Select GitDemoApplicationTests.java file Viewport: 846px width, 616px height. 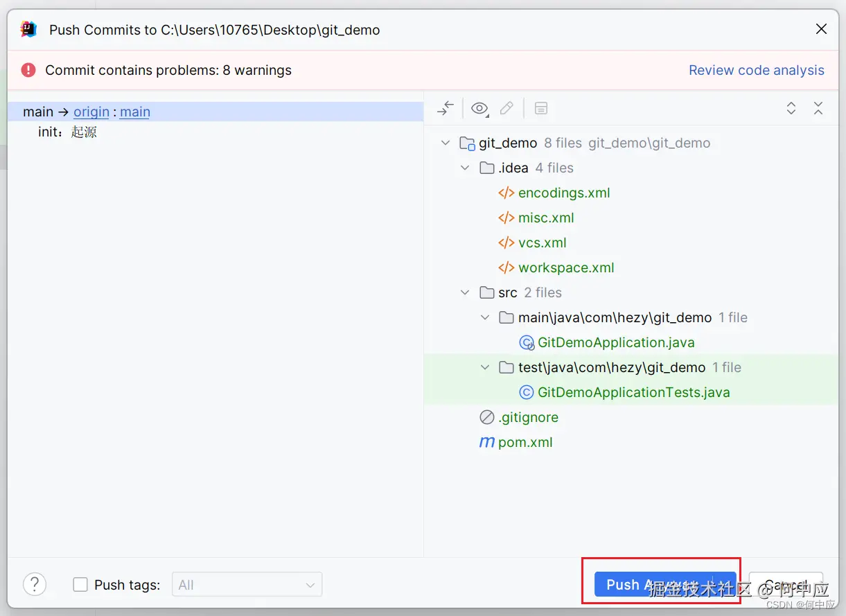pyautogui.click(x=634, y=392)
